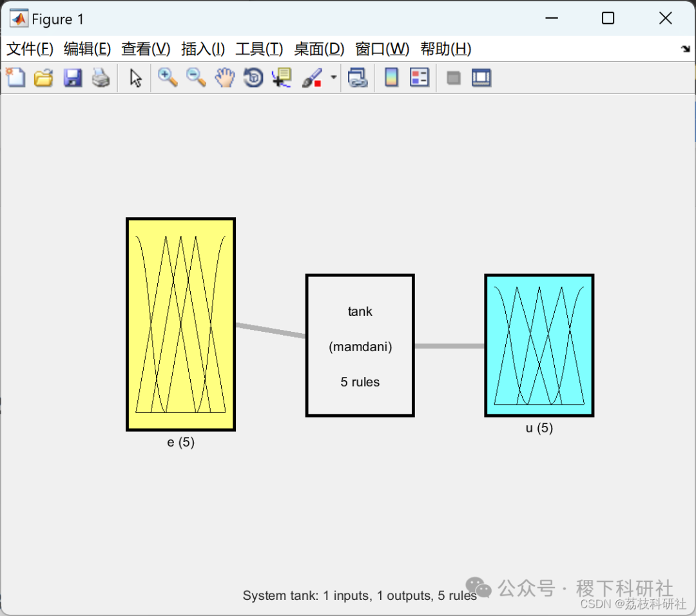Enable the Data Cursor tool
Image resolution: width=696 pixels, height=616 pixels.
point(282,78)
